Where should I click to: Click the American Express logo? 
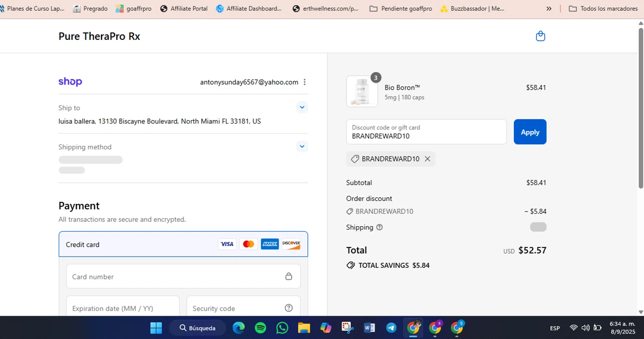point(270,244)
